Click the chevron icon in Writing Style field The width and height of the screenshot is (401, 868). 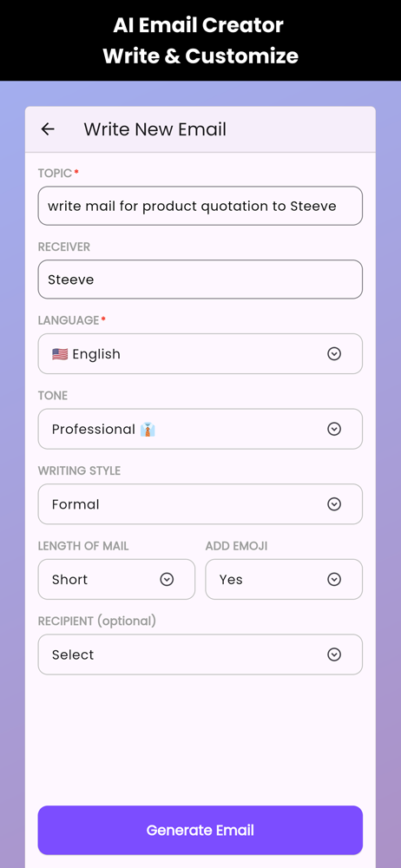334,504
